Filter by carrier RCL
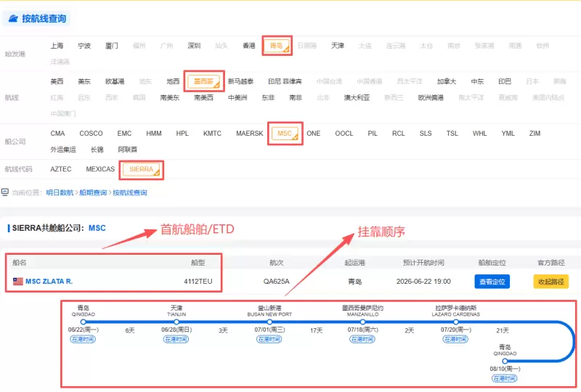581x392 pixels. pyautogui.click(x=399, y=134)
